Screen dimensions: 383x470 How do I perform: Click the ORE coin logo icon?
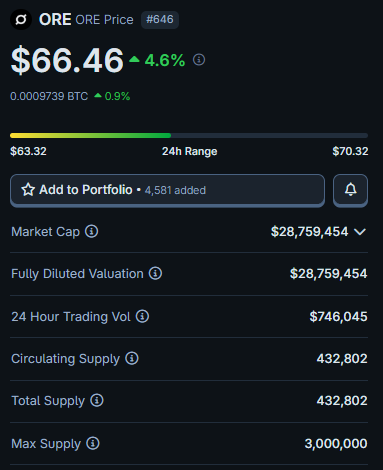pos(21,19)
